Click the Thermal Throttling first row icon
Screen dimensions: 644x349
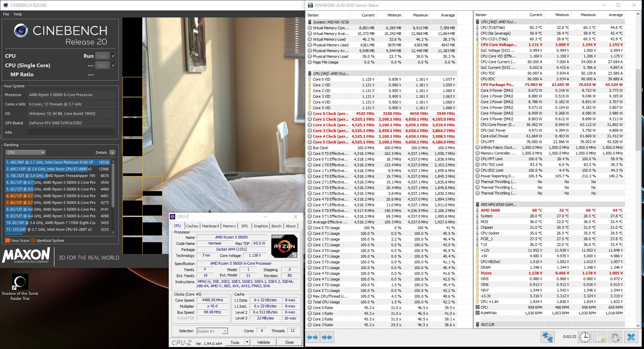click(x=478, y=182)
